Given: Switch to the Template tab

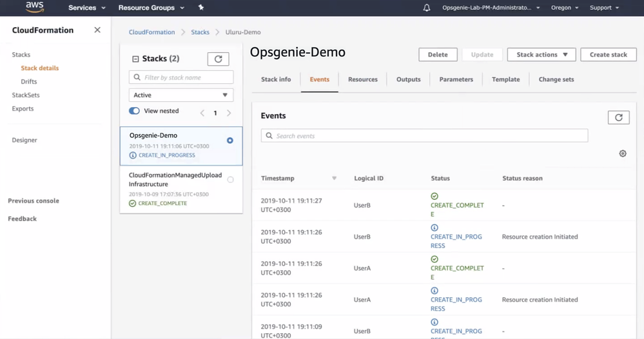Looking at the screenshot, I should tap(505, 79).
